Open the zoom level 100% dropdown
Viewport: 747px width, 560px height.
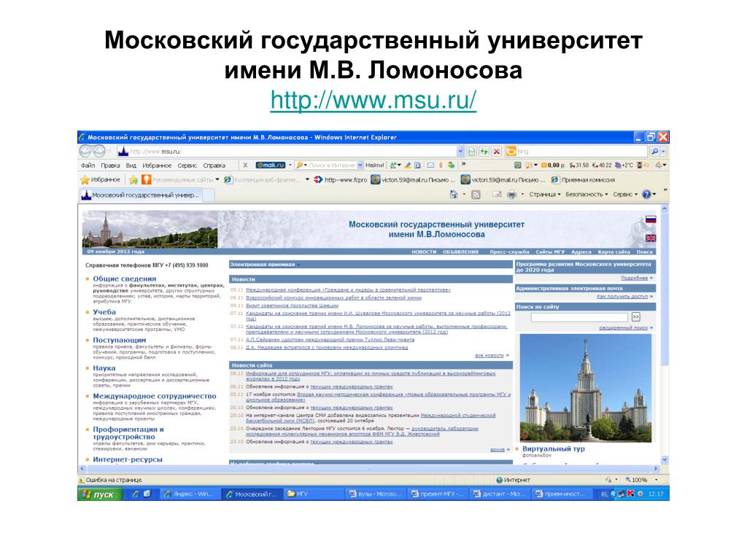657,480
